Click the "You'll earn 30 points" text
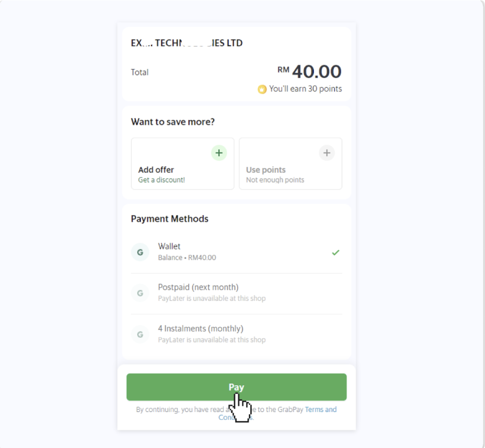Image resolution: width=485 pixels, height=448 pixels. point(305,89)
